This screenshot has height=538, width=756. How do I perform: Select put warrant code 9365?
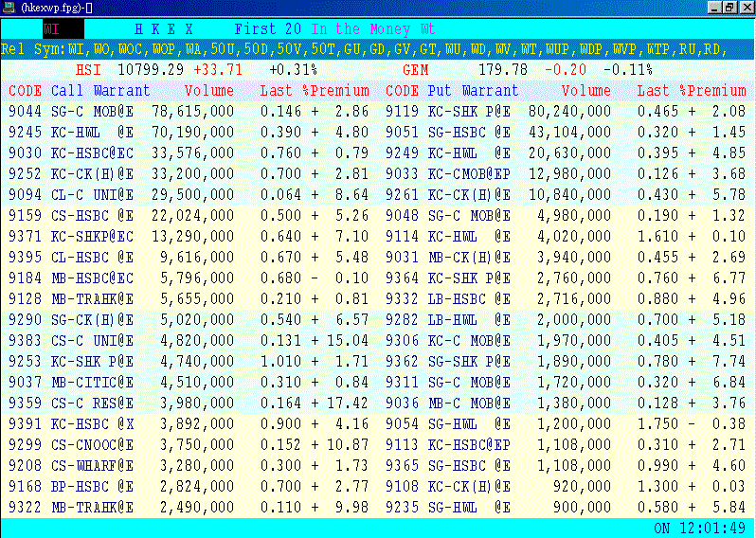[402, 466]
